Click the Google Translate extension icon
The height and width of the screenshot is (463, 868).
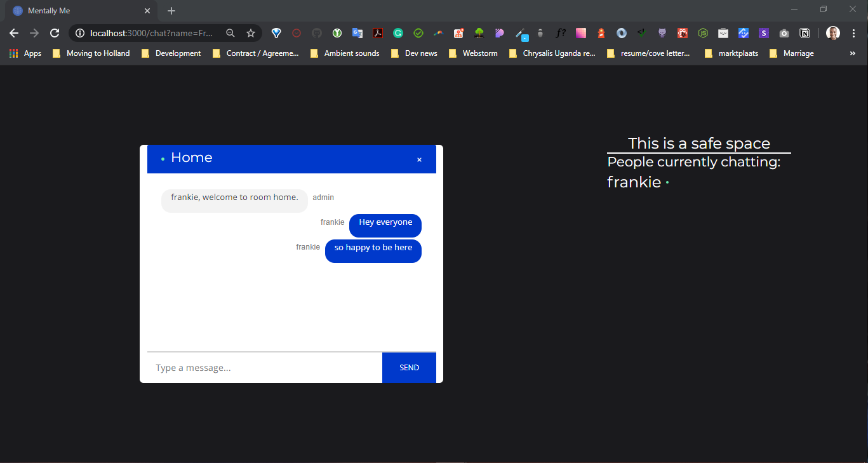[x=357, y=33]
